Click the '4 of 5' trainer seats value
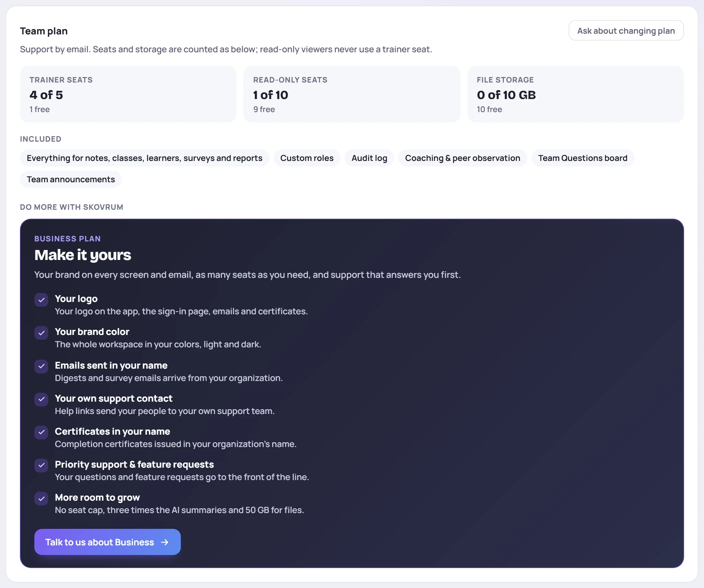The image size is (704, 588). coord(46,95)
